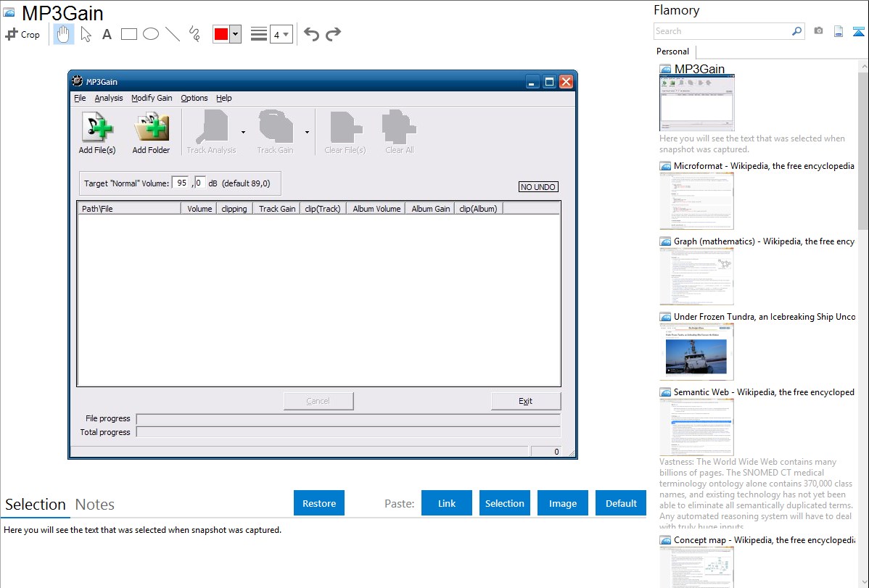Select the text annotation tool

(107, 34)
